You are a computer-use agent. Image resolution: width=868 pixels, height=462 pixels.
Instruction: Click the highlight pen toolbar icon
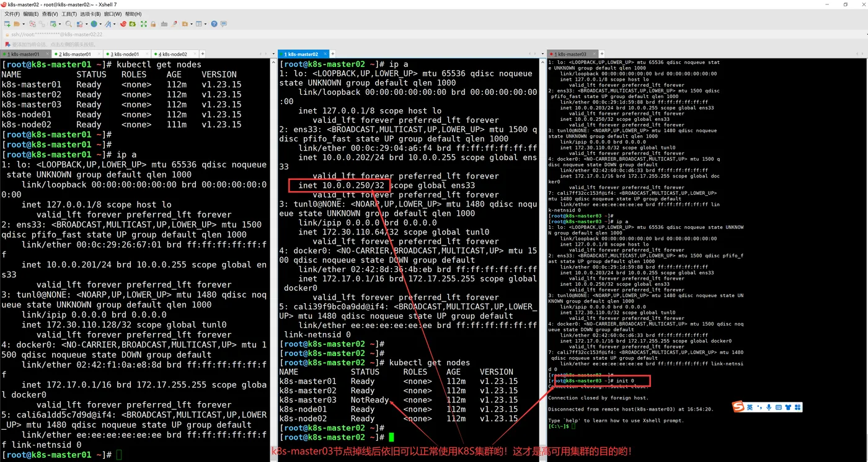click(175, 24)
